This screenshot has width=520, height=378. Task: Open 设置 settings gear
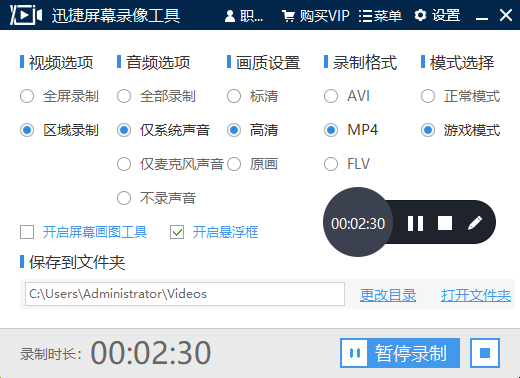pyautogui.click(x=437, y=15)
